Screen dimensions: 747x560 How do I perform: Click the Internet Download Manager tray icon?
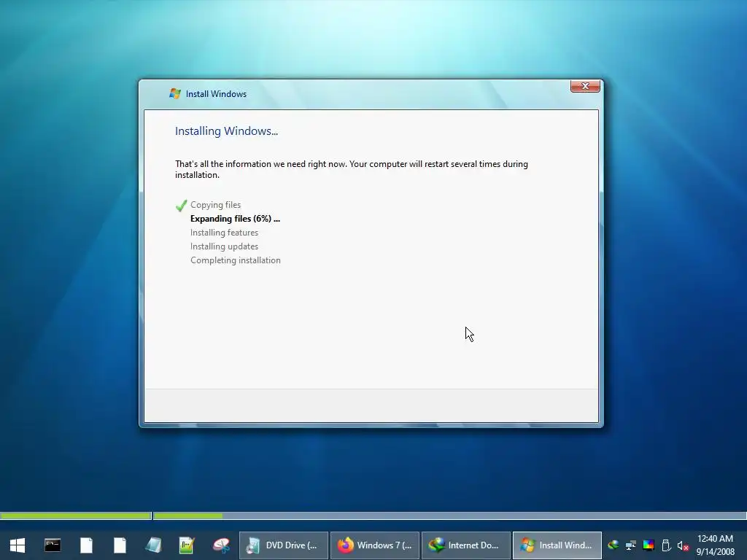click(x=613, y=545)
